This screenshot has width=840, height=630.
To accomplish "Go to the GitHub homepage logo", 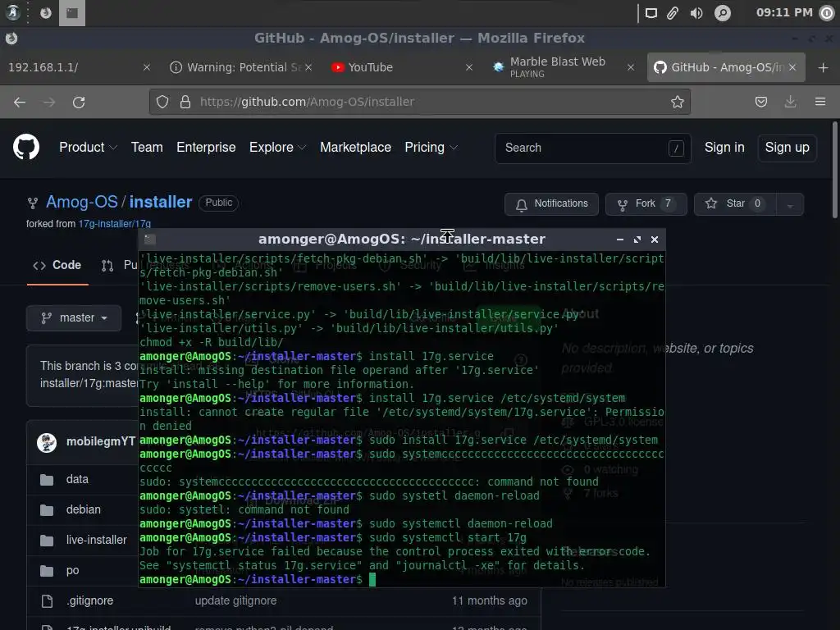I will [x=26, y=148].
